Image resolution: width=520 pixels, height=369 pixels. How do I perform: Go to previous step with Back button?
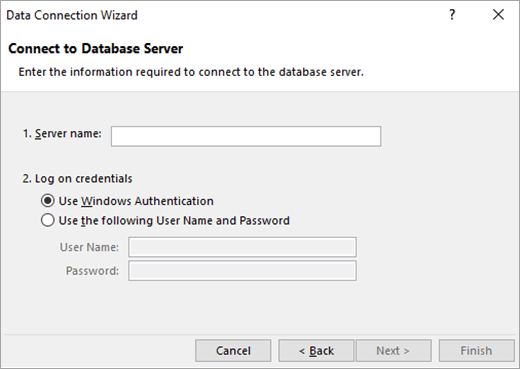[316, 351]
